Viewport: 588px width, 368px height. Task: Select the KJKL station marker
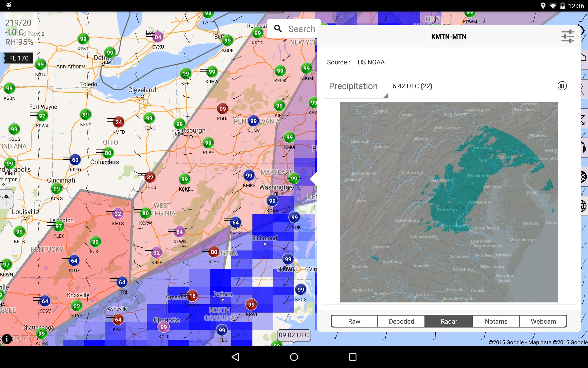point(96,242)
